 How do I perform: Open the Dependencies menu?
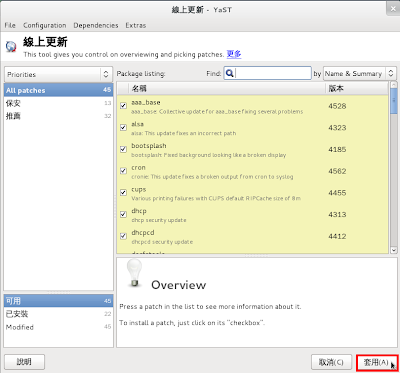(96, 25)
